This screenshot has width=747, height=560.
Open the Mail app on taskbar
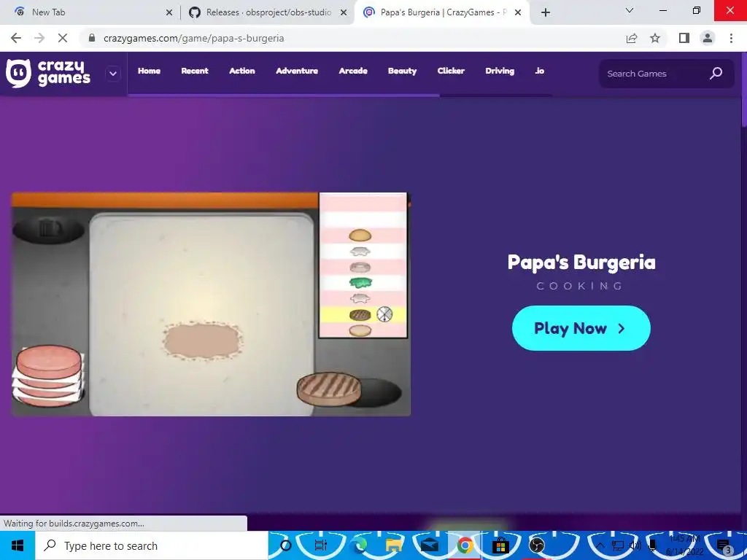(x=429, y=545)
